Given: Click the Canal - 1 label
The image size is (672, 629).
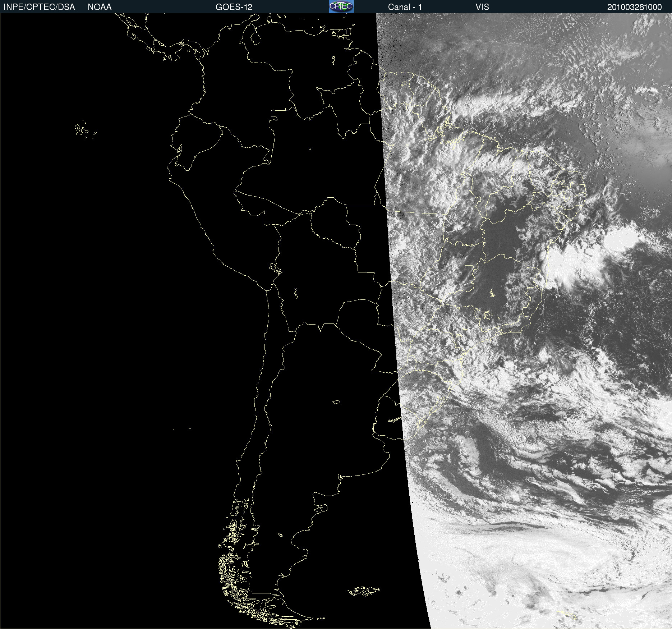Looking at the screenshot, I should [405, 7].
